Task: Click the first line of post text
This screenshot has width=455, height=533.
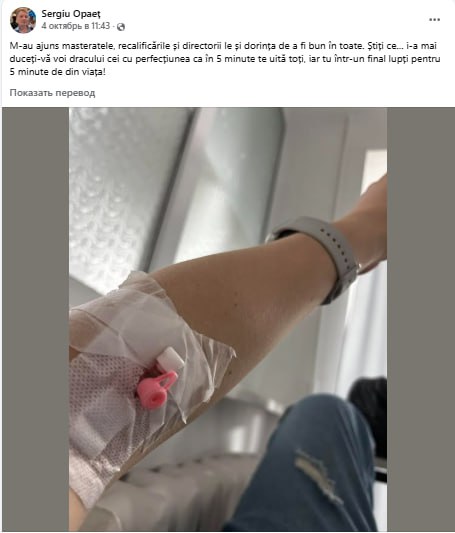Action: 223,46
